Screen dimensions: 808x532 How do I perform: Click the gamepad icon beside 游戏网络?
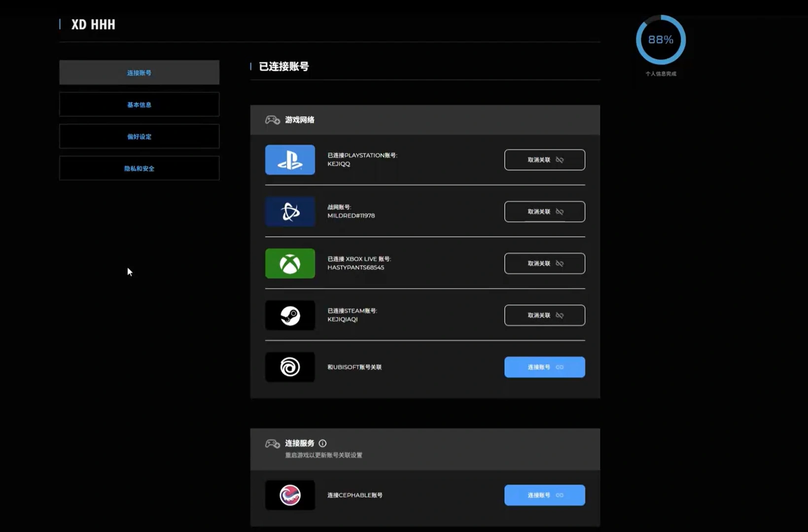pyautogui.click(x=273, y=120)
